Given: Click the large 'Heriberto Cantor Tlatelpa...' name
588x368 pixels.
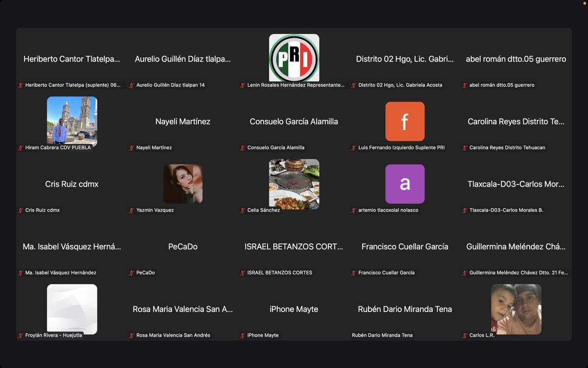Looking at the screenshot, I should pyautogui.click(x=72, y=59).
